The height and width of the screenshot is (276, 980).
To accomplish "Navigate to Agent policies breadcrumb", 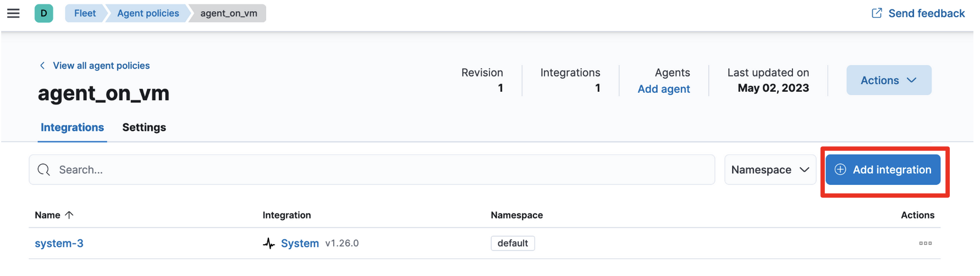I will click(148, 13).
